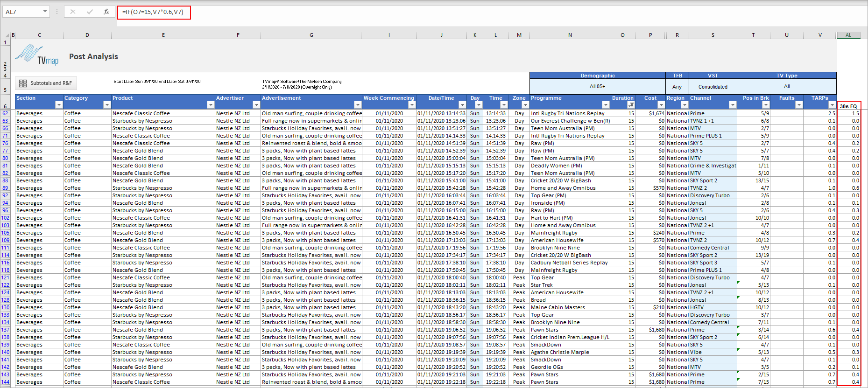Click 'Ironside (PM)' programme cell
Image resolution: width=868 pixels, height=388 pixels.
point(570,203)
